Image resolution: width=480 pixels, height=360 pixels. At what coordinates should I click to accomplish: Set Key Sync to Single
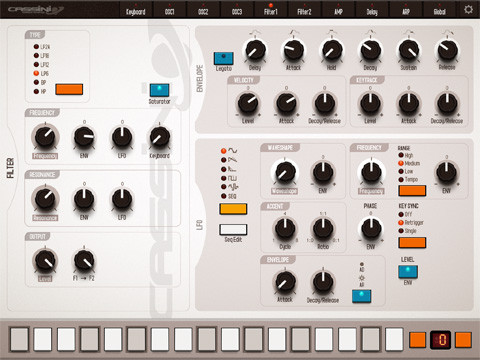click(x=407, y=231)
